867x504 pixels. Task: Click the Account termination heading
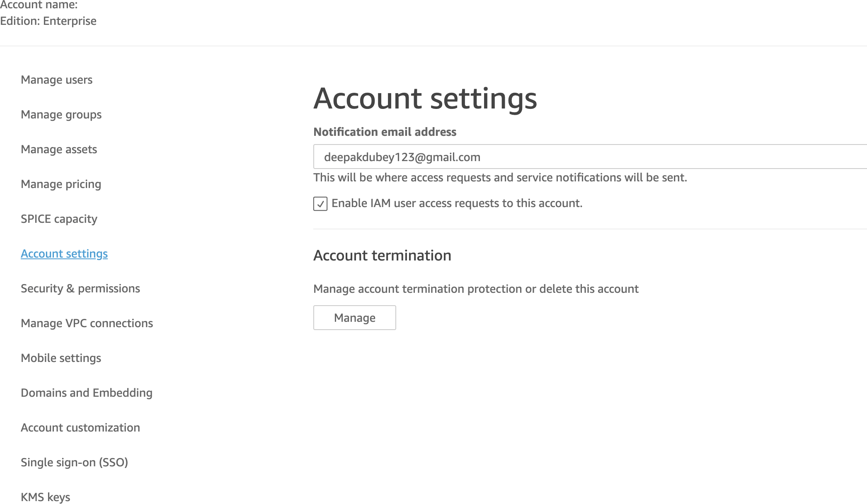click(382, 256)
